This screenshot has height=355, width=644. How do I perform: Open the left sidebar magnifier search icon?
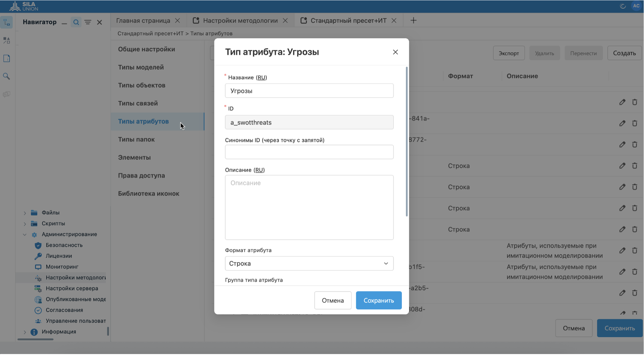6,76
